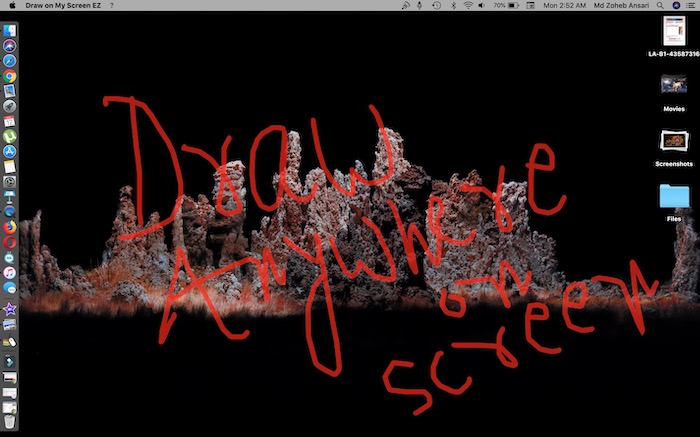
Task: Toggle the Bluetooth menu bar icon
Action: (452, 6)
